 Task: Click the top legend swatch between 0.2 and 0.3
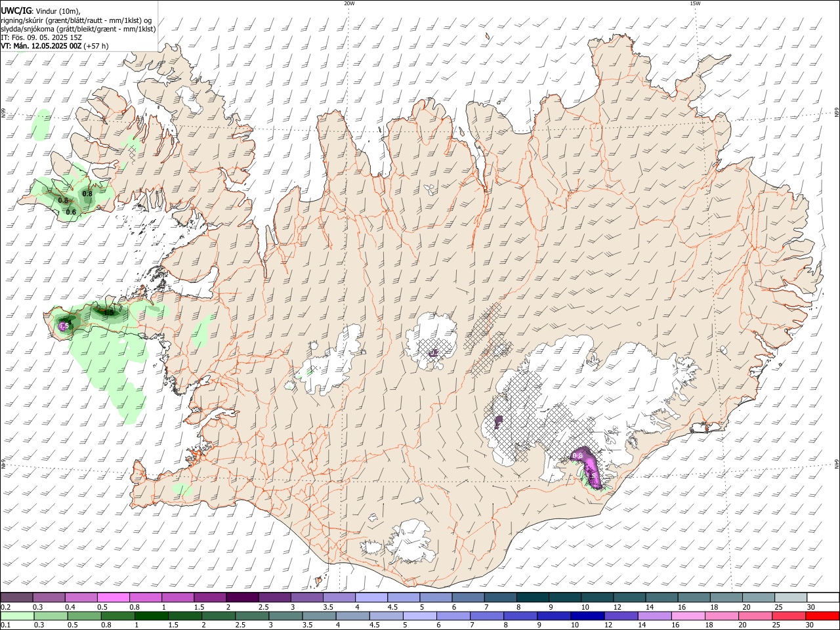pos(17,598)
